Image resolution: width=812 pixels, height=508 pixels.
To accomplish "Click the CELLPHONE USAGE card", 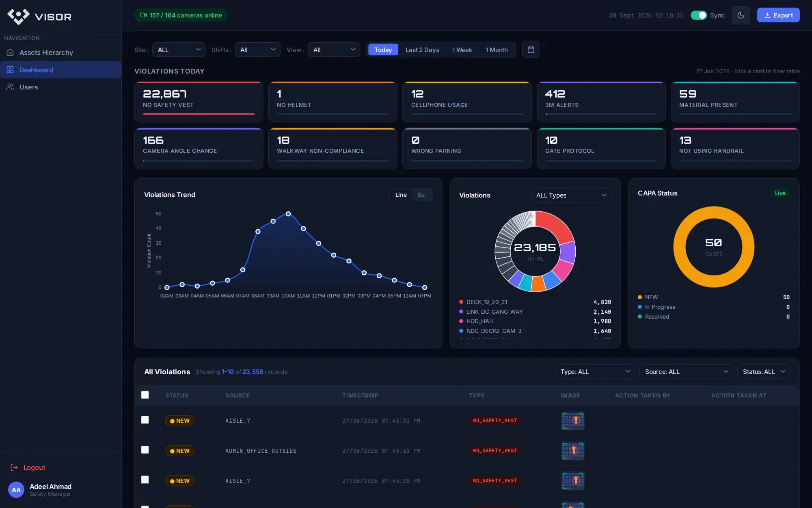I will 467,102.
